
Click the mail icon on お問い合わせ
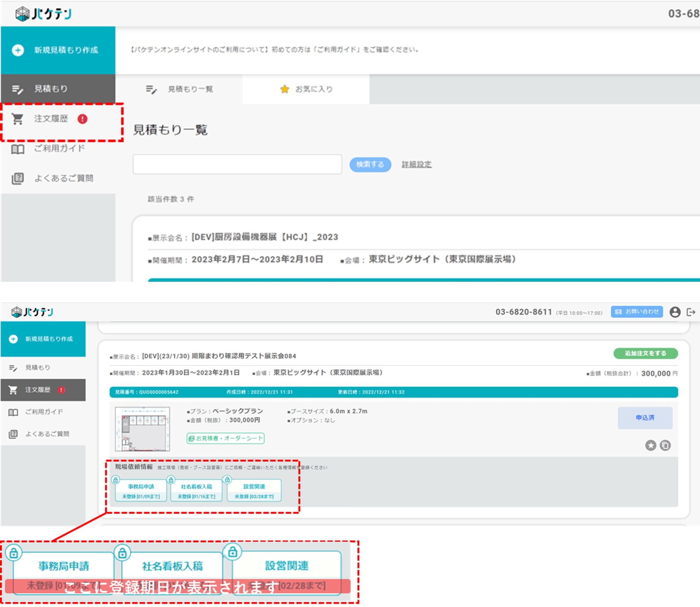(618, 312)
